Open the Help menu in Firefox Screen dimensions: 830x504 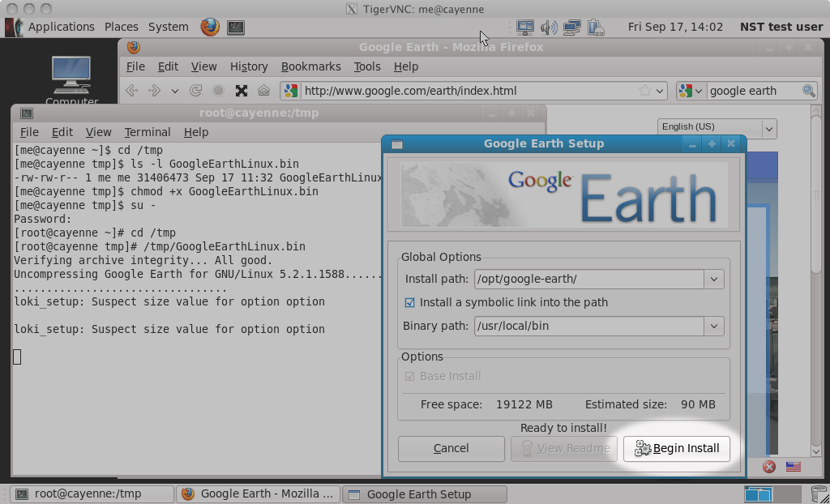click(x=406, y=66)
